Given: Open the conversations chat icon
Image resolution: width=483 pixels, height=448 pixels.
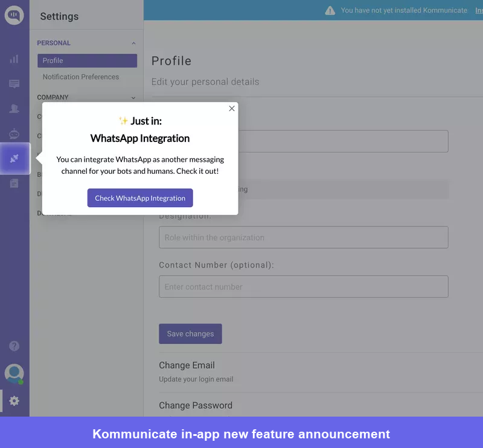Looking at the screenshot, I should coord(14,84).
